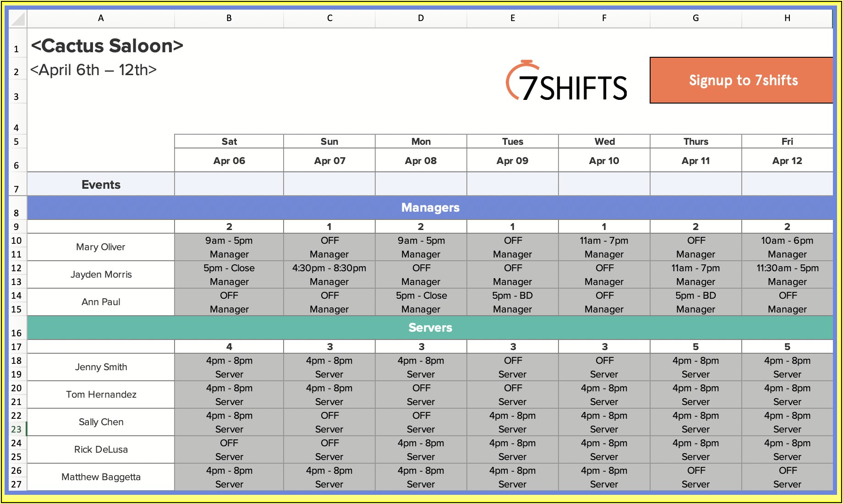843x504 pixels.
Task: Click the Cactus Saloon title cell
Action: pos(107,46)
